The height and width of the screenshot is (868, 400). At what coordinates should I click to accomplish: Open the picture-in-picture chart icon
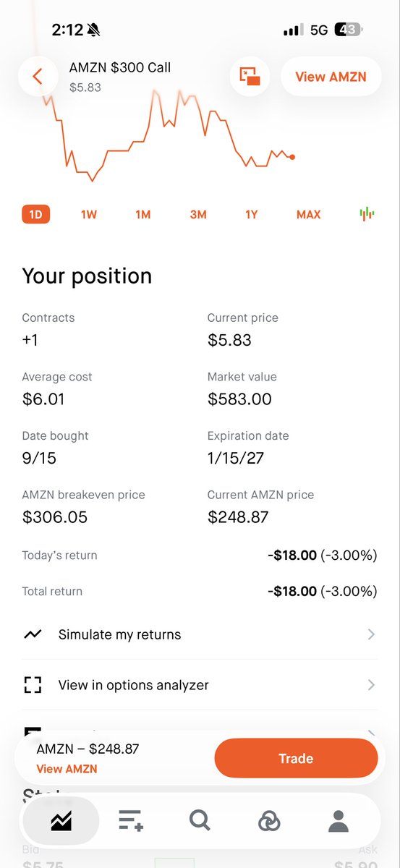coord(250,76)
